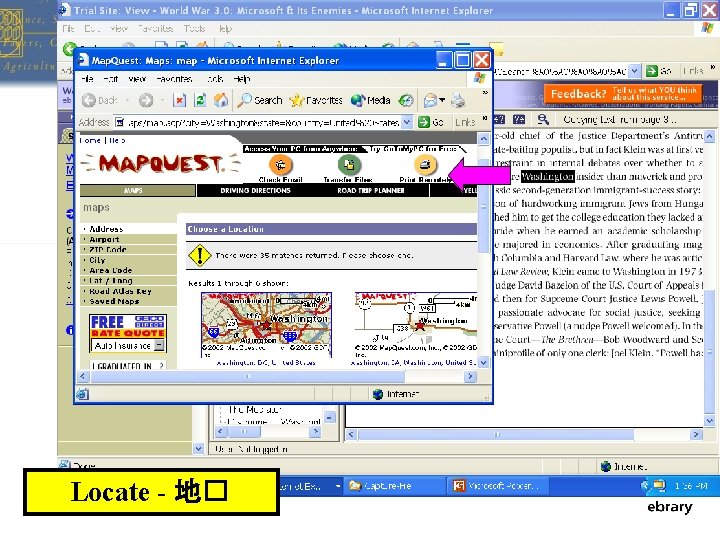Image resolution: width=720 pixels, height=540 pixels.
Task: Open Media in MapQuest window toolbar
Action: (x=371, y=100)
